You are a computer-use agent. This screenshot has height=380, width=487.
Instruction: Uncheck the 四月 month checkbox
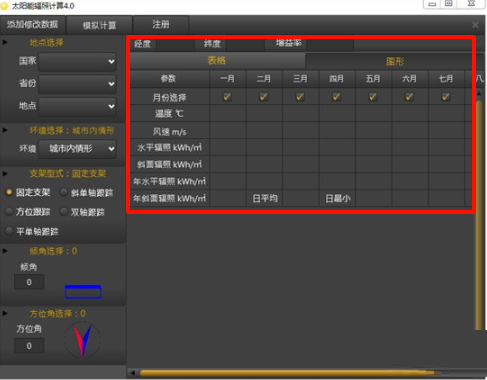(336, 97)
